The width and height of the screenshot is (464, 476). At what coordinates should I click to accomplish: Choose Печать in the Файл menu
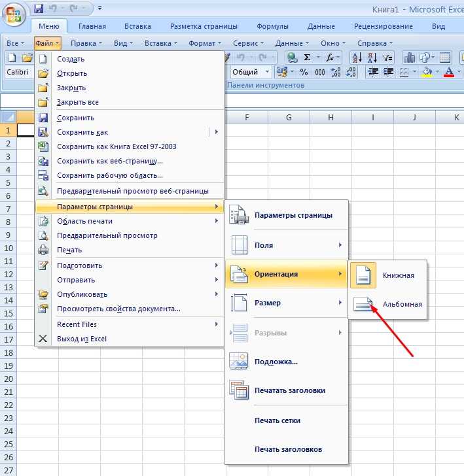pos(130,250)
